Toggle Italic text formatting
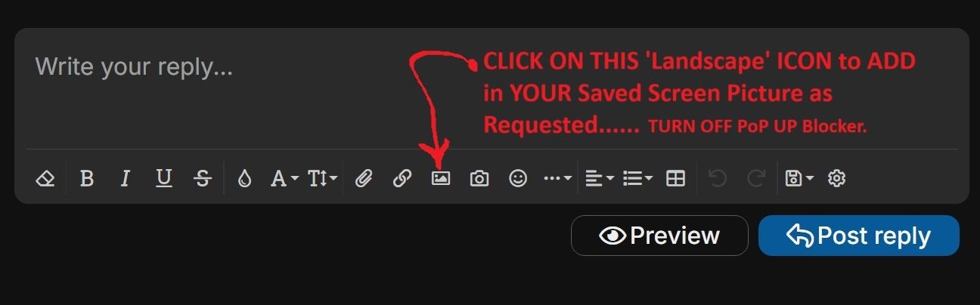 tap(126, 179)
